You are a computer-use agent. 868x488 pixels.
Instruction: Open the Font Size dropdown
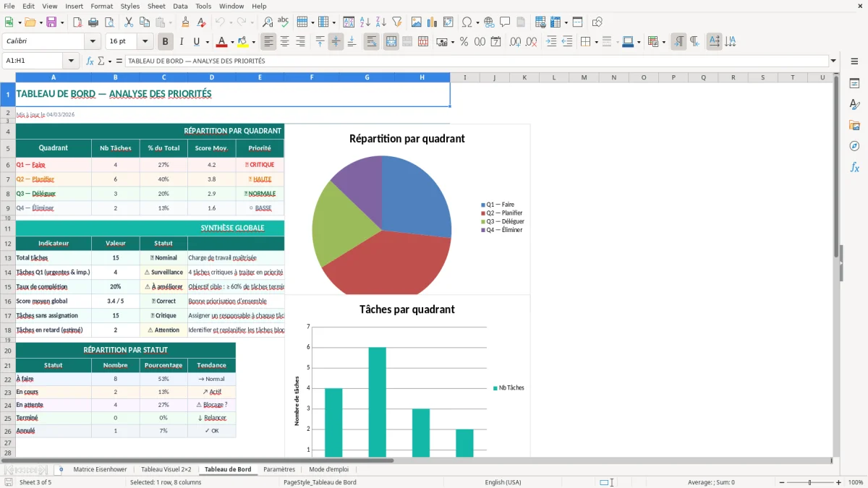tap(145, 42)
